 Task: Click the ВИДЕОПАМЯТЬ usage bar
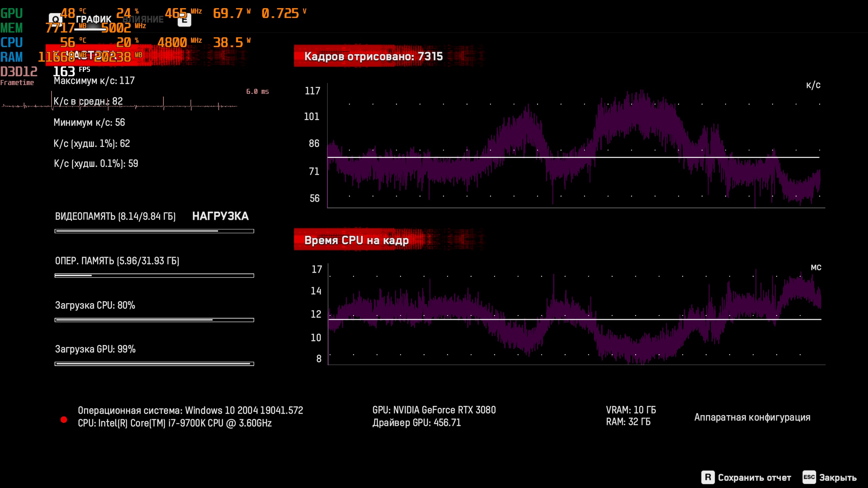coord(154,231)
